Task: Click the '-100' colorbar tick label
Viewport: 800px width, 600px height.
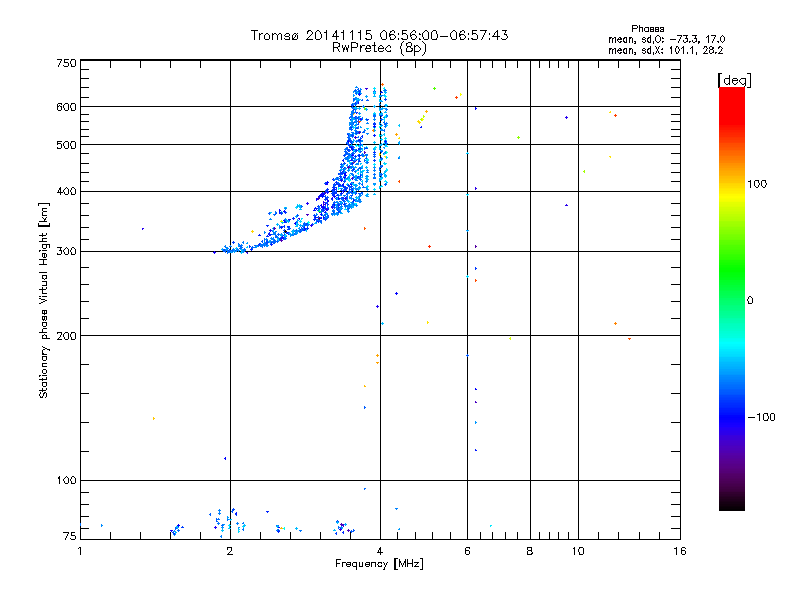Action: click(761, 417)
